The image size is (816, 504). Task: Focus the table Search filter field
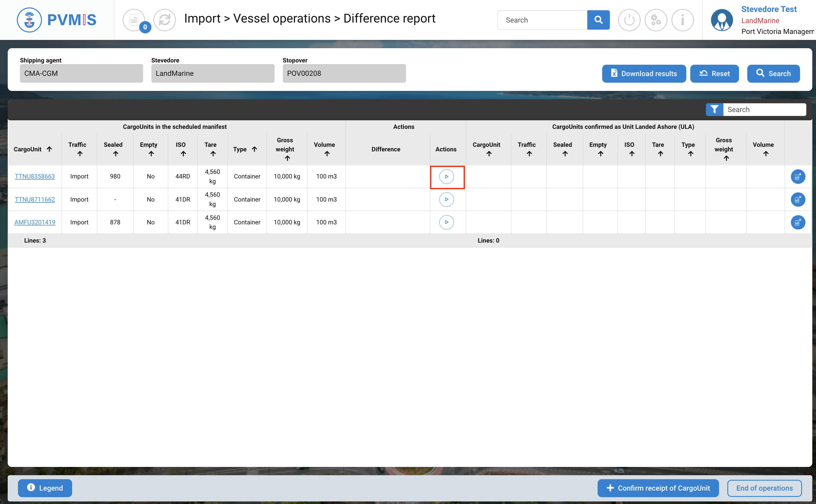point(764,109)
